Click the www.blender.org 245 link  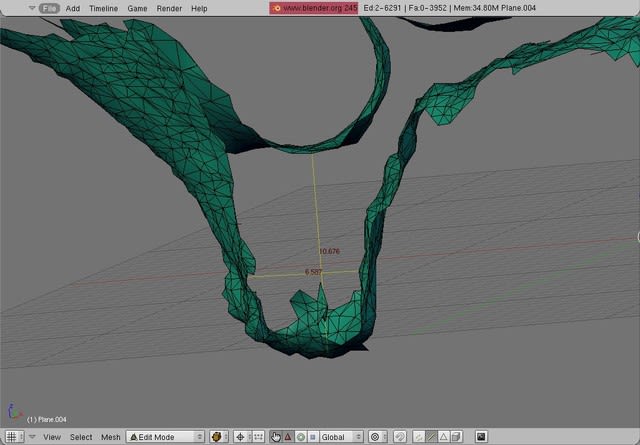(313, 8)
